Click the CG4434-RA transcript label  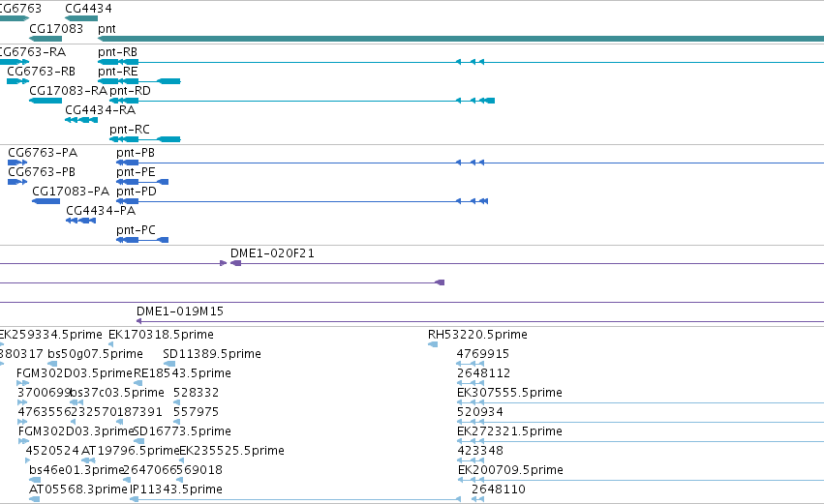pyautogui.click(x=101, y=109)
